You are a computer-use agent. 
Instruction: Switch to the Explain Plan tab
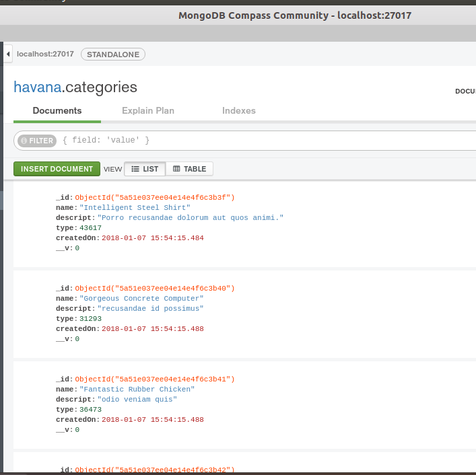click(147, 111)
